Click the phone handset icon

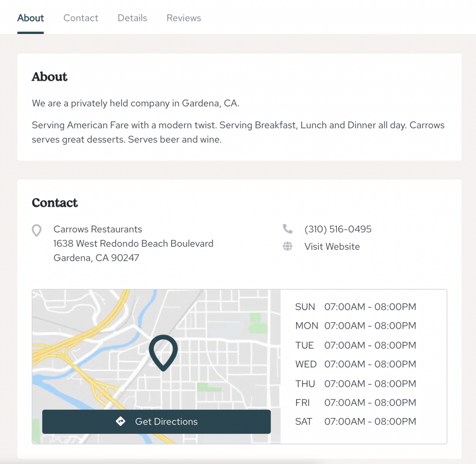tap(288, 229)
